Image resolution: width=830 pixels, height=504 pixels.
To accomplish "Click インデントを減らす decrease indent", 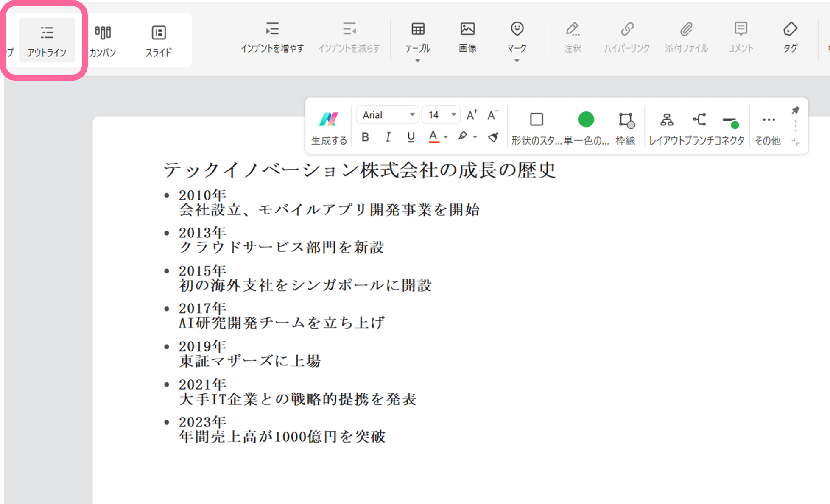I will [349, 37].
